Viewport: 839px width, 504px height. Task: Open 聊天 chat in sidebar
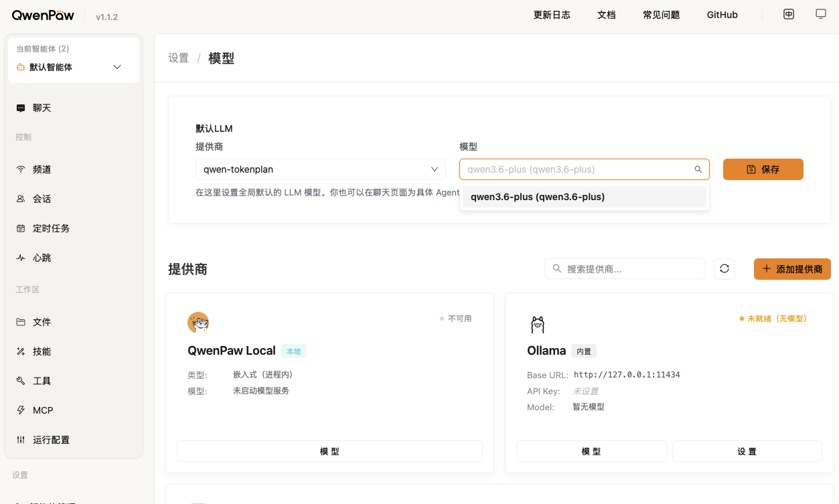tap(42, 108)
